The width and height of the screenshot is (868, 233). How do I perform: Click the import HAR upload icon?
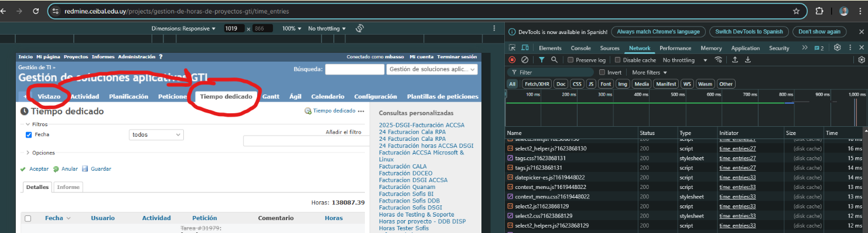coord(734,60)
